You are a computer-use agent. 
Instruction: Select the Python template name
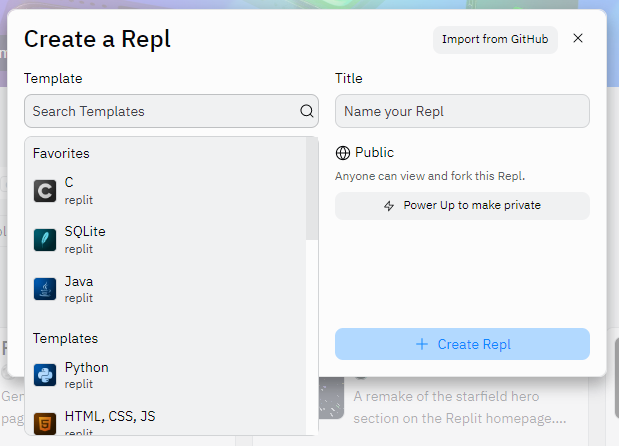(86, 367)
